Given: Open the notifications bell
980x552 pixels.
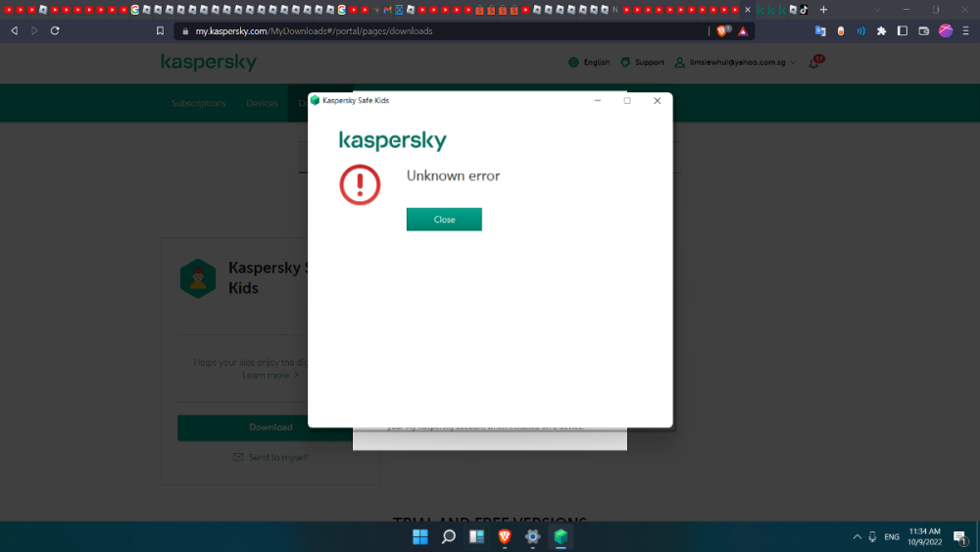Looking at the screenshot, I should 814,62.
